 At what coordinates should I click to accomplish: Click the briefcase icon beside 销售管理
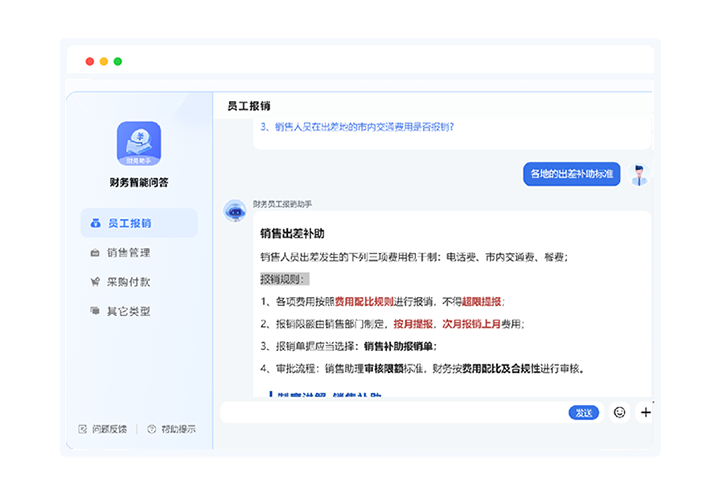95,253
